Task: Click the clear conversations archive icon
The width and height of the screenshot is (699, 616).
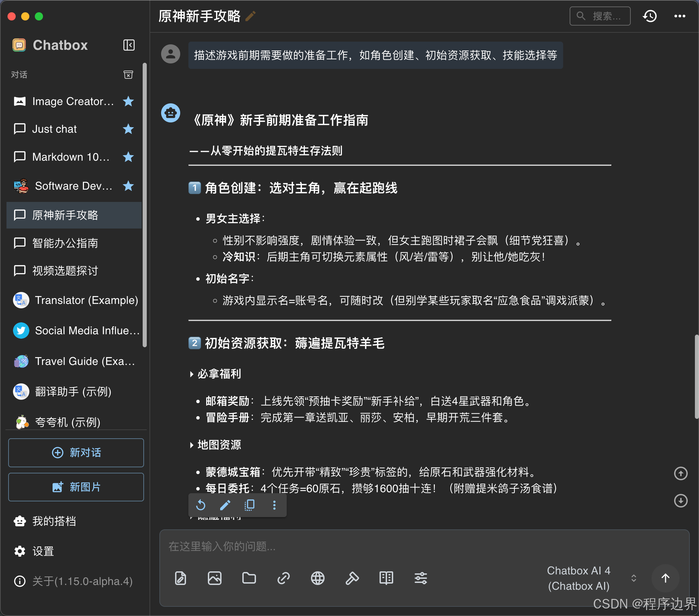Action: click(x=128, y=74)
